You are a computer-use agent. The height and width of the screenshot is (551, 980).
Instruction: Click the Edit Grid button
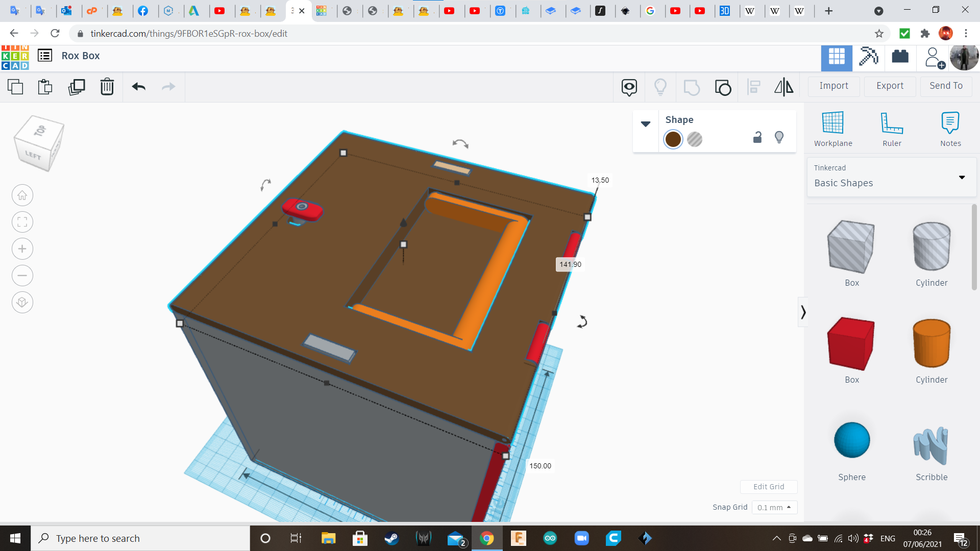[x=769, y=487]
